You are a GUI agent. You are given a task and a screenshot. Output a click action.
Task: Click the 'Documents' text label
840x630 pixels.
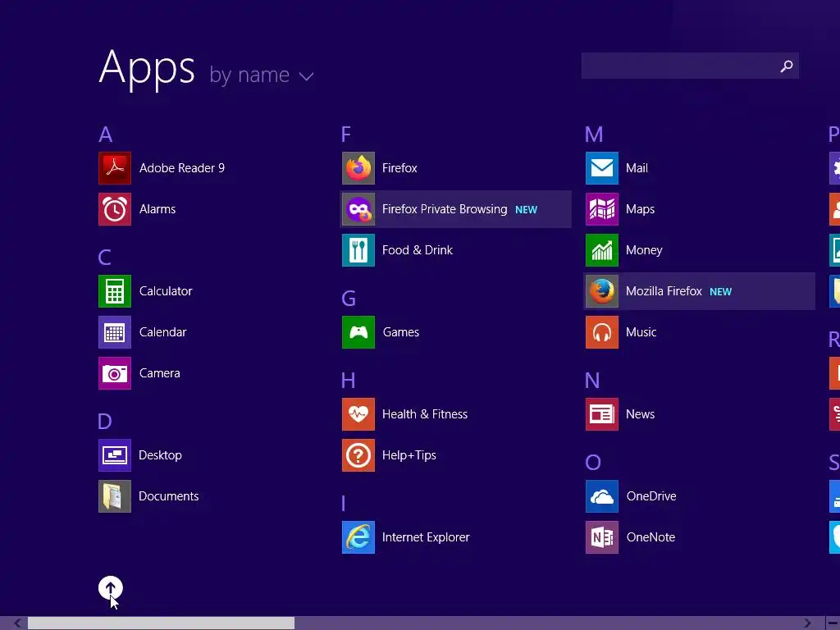tap(169, 496)
